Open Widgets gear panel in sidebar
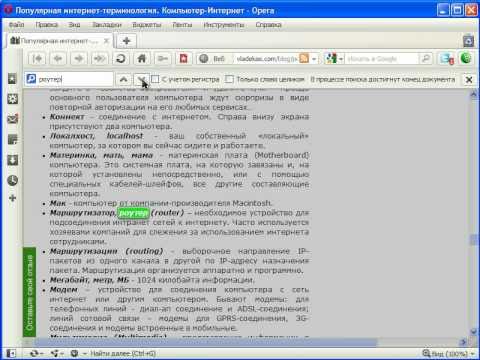Viewport: 480px width, 360px height. [12, 99]
